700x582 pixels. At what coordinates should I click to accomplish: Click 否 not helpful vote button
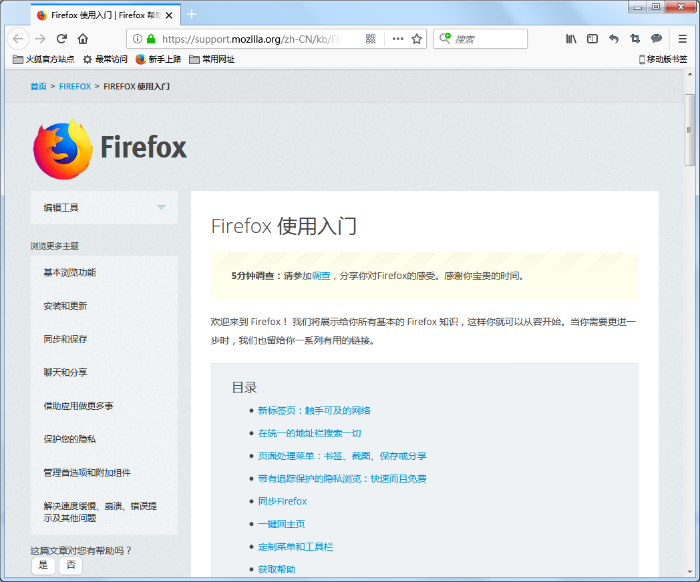coord(71,565)
